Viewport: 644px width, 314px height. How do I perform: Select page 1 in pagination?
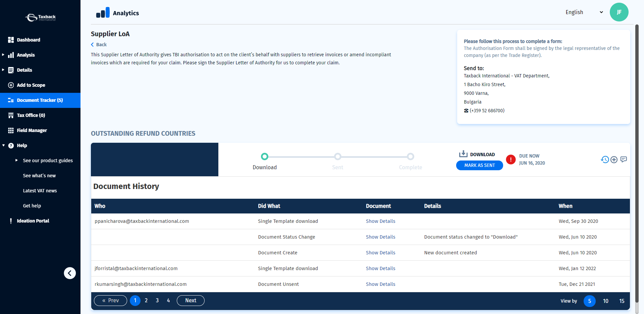click(x=135, y=301)
